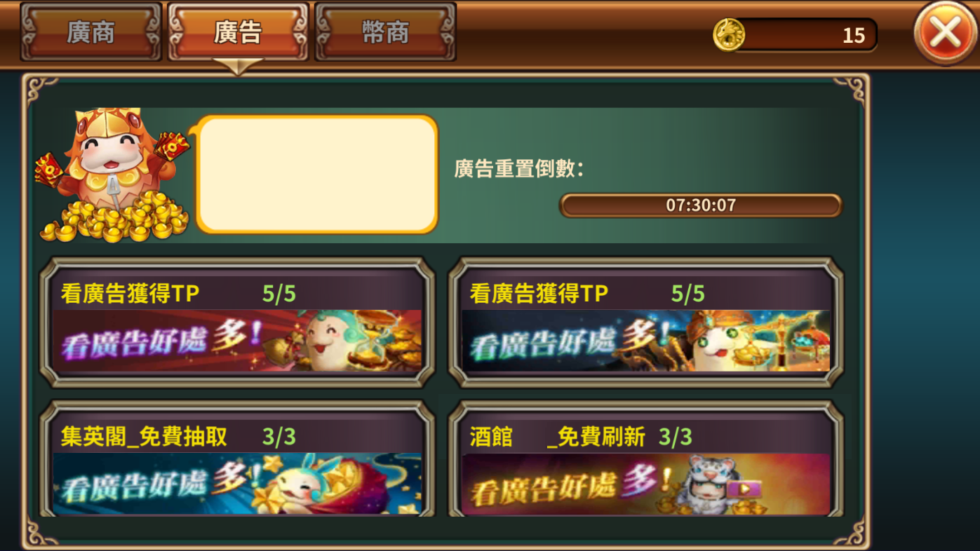
Task: Click the video play icon on tavern banner
Action: 743,489
